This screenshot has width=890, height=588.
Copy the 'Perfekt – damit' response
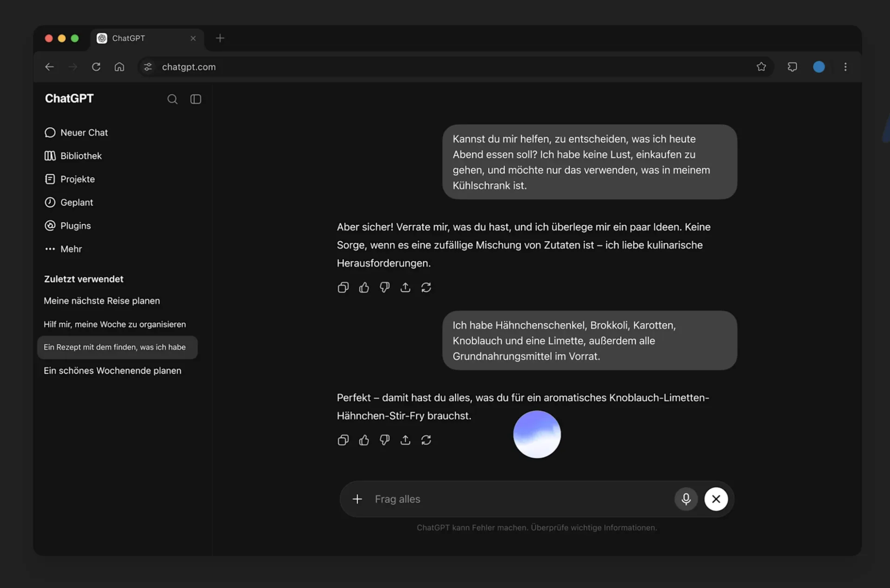[343, 440]
